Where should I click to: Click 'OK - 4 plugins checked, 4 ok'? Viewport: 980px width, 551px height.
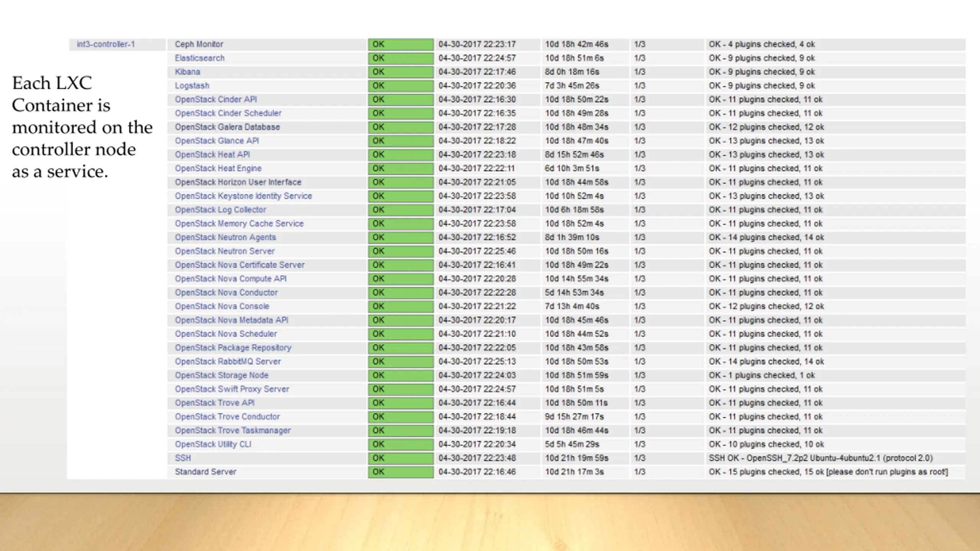761,44
